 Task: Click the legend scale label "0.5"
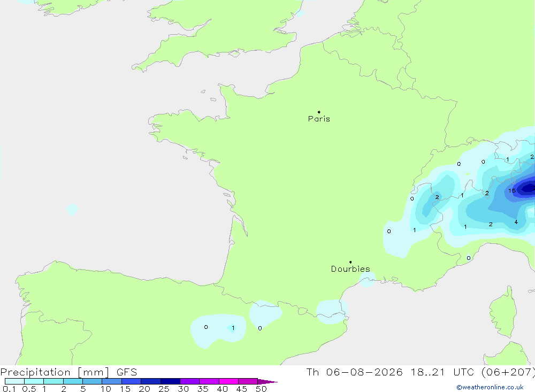[29, 389]
